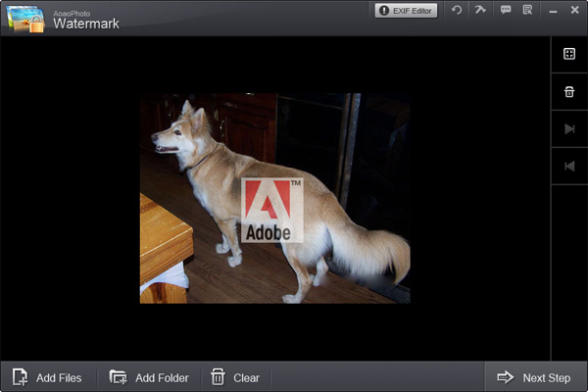Proceed with Next Step button
Viewport: 588px width, 392px height.
coord(535,377)
